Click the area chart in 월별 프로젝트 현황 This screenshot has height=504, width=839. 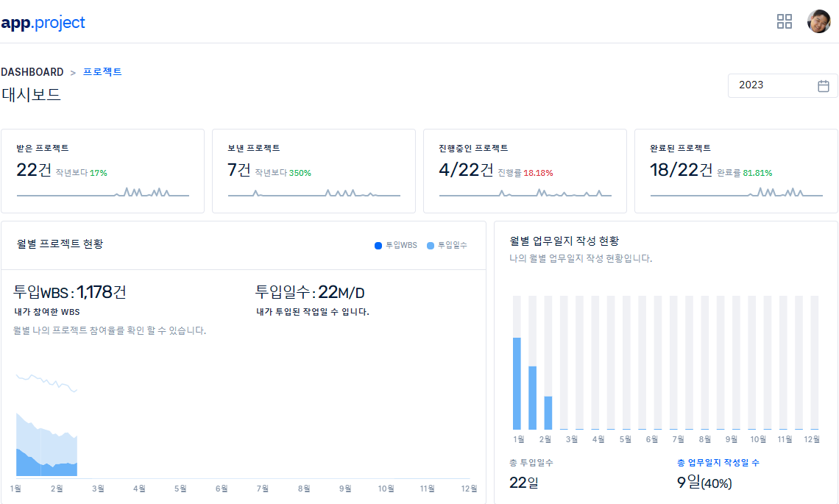pyautogui.click(x=46, y=441)
